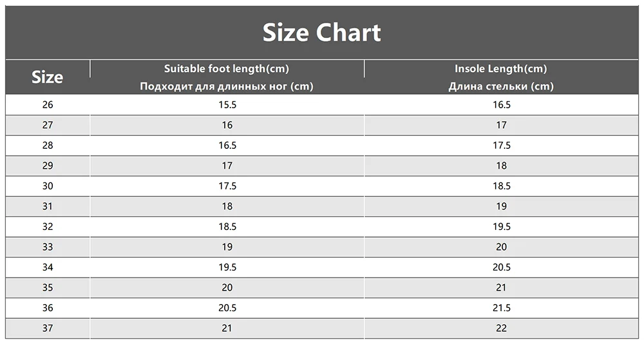The image size is (644, 344).
Task: Click foot length 18.5 for size 32
Action: coord(227,227)
